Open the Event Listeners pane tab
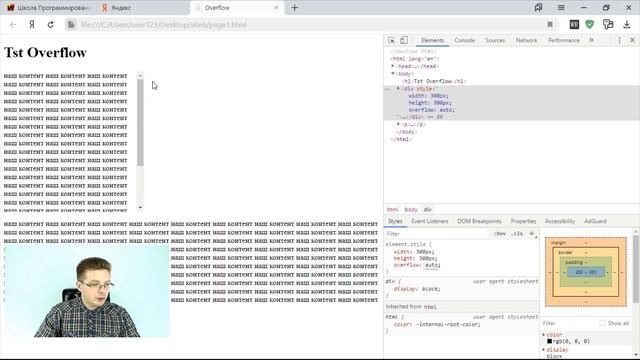This screenshot has height=360, width=640. (x=430, y=221)
